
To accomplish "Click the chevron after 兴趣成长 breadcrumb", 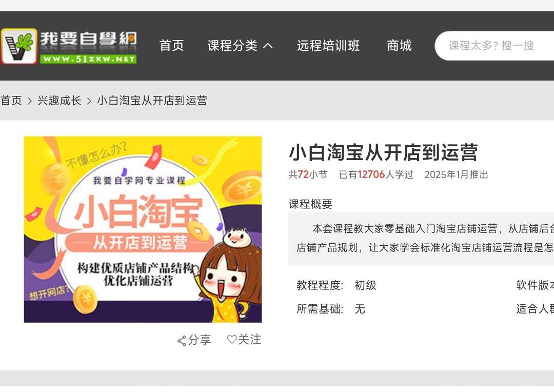I will pyautogui.click(x=89, y=101).
